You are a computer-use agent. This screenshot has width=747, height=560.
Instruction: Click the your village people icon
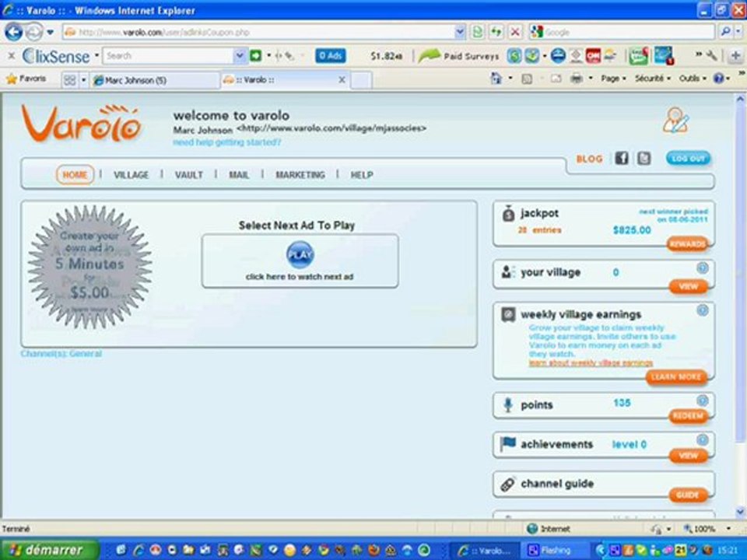point(508,272)
